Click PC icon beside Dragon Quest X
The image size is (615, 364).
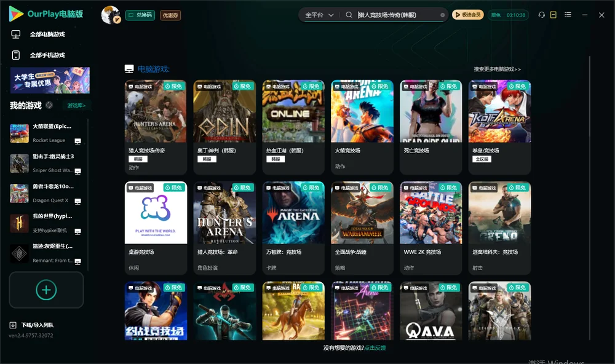(77, 201)
